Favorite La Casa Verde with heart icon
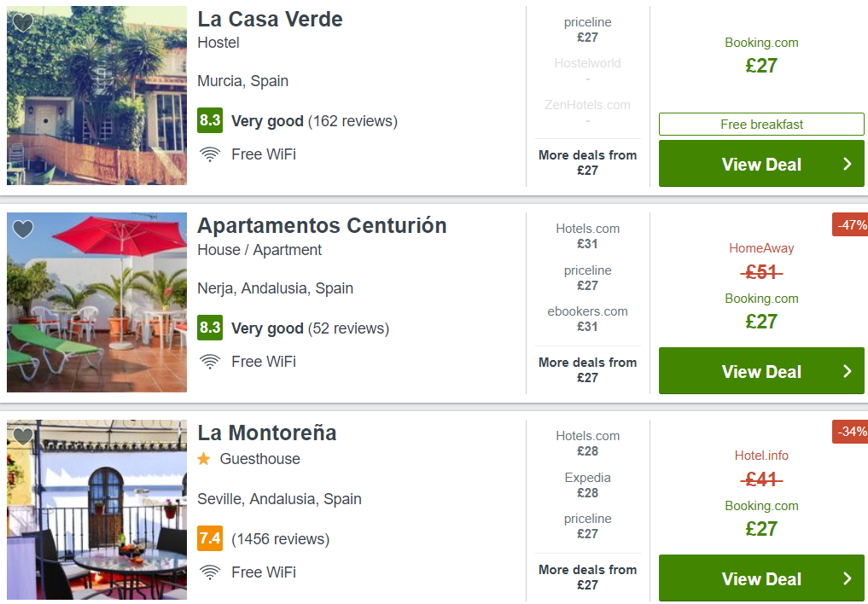Viewport: 868px width, 604px height. point(23,22)
